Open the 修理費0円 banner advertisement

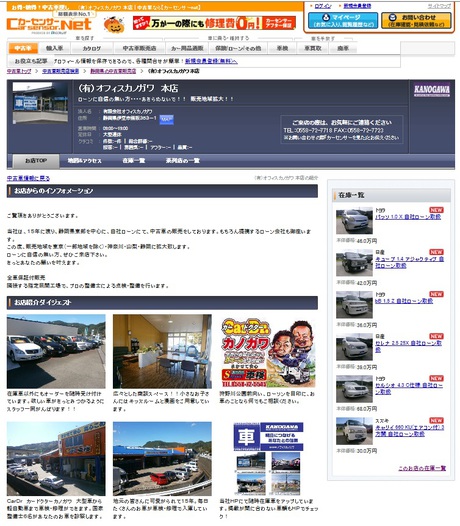coord(214,23)
